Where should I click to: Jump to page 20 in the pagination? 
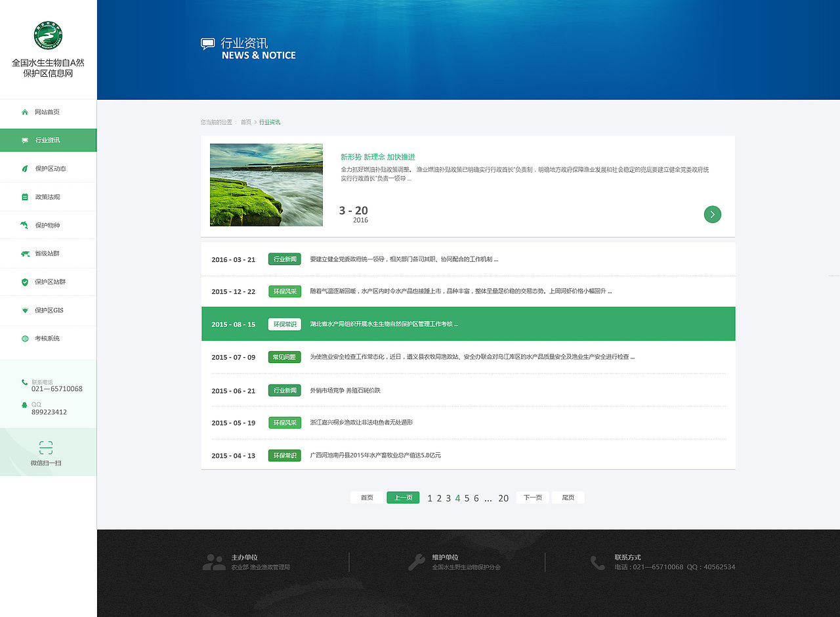pos(503,498)
